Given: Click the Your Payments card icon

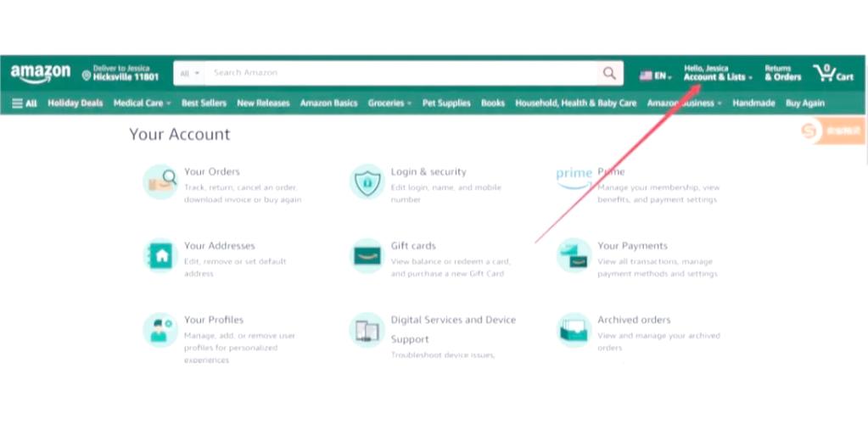Looking at the screenshot, I should 574,255.
